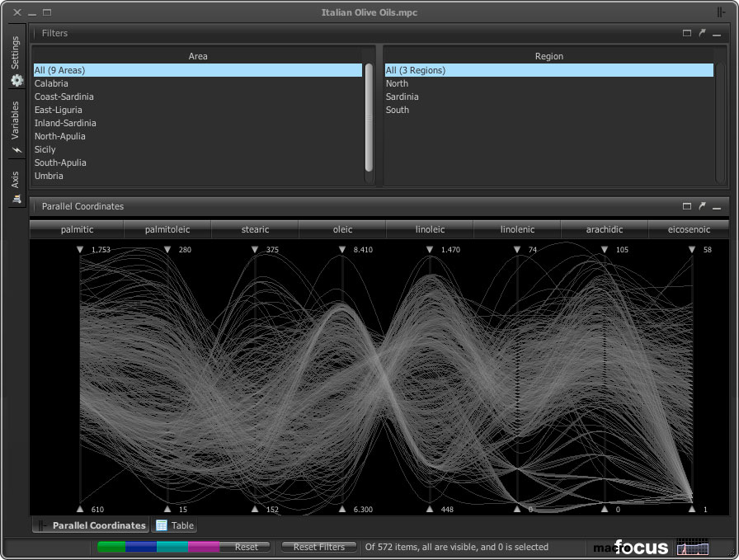The width and height of the screenshot is (739, 560).
Task: Pick the magenta color swatch
Action: click(203, 547)
